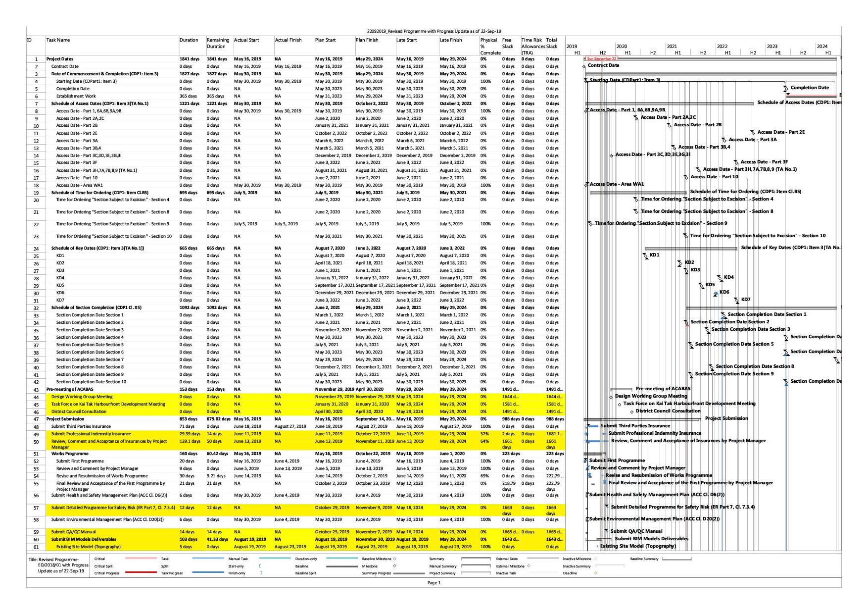Click the 'Critical' legend entry

[x=99, y=559]
